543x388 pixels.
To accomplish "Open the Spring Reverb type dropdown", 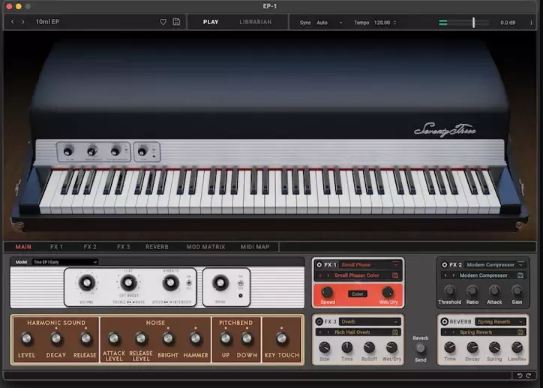I will 500,322.
